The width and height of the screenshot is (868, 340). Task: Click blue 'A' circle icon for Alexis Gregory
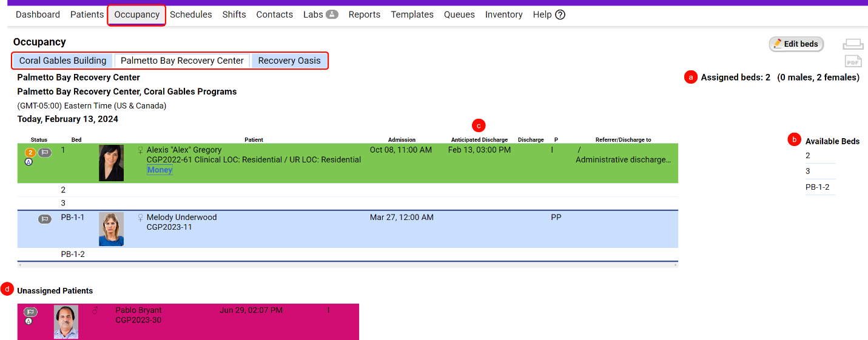(29, 162)
